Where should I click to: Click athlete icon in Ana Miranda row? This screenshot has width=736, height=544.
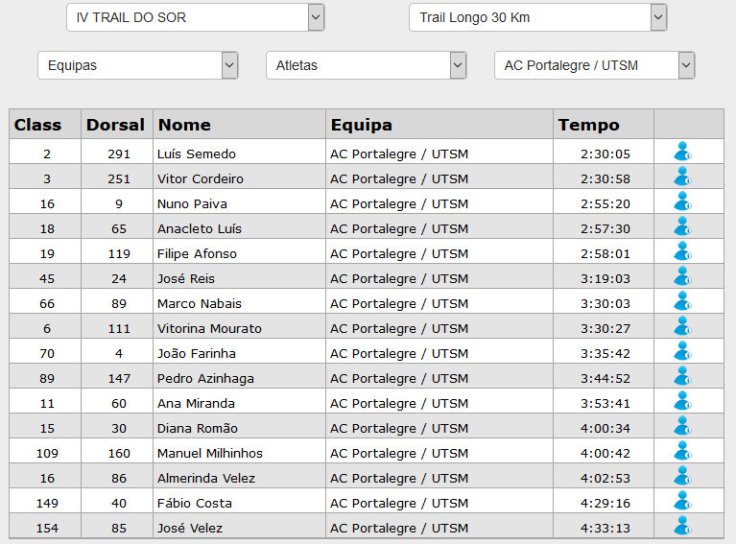[682, 402]
